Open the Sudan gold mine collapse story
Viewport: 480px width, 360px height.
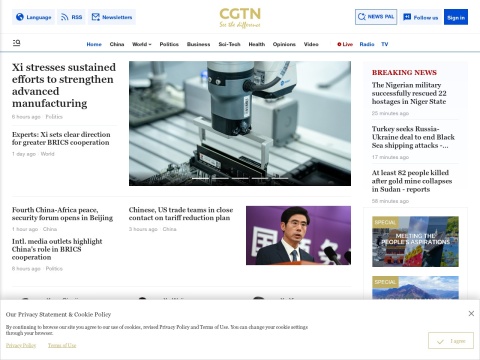[x=412, y=181]
